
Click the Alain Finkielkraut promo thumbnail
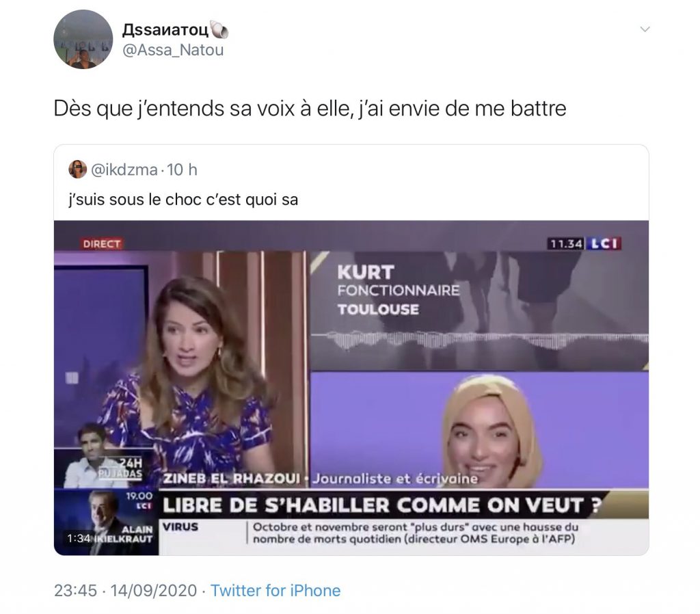[106, 522]
